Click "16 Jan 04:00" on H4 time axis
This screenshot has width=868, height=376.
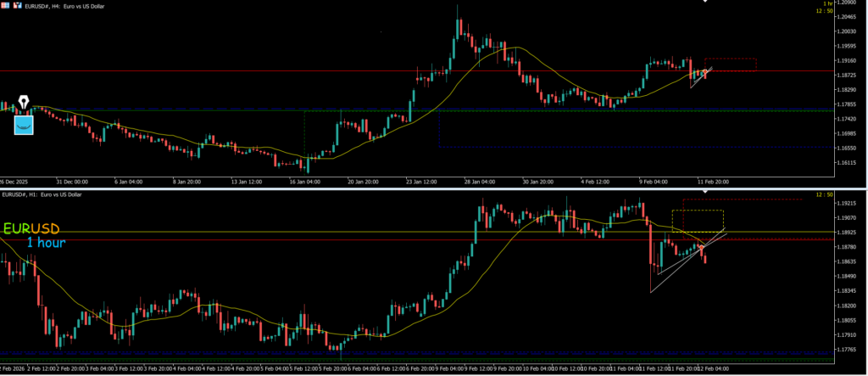pos(303,181)
